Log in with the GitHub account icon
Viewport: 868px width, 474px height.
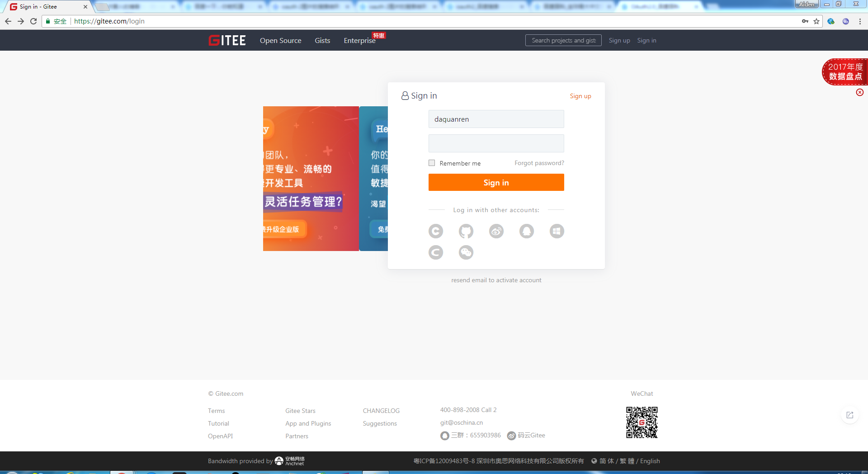pyautogui.click(x=466, y=231)
